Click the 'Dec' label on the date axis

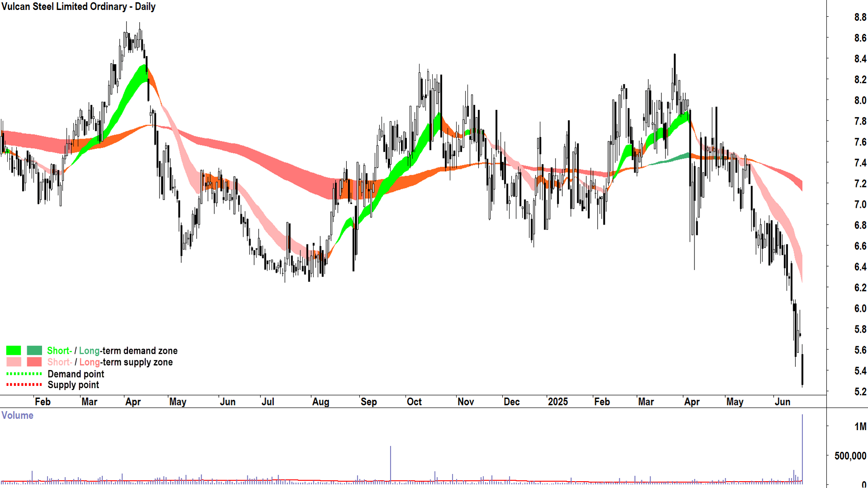511,402
